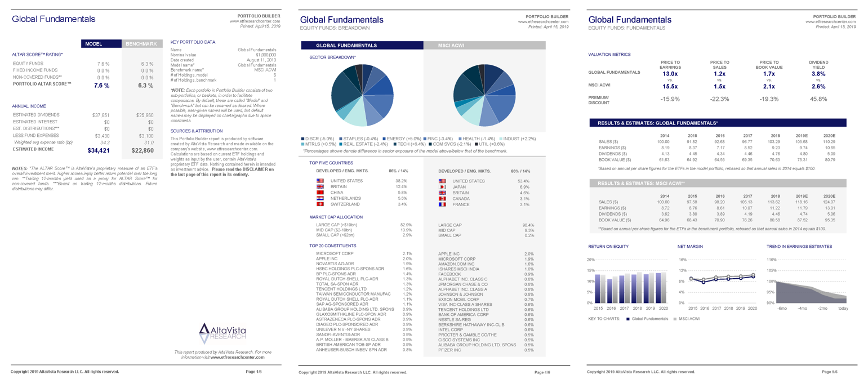
Task: Click the MARKET CAP ALLOCATION heading
Action: (x=336, y=217)
